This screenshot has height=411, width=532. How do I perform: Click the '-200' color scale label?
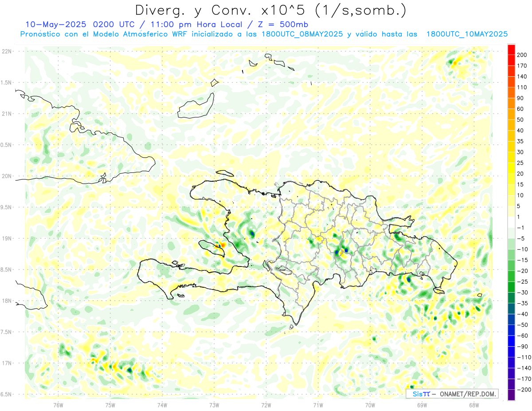[524, 390]
